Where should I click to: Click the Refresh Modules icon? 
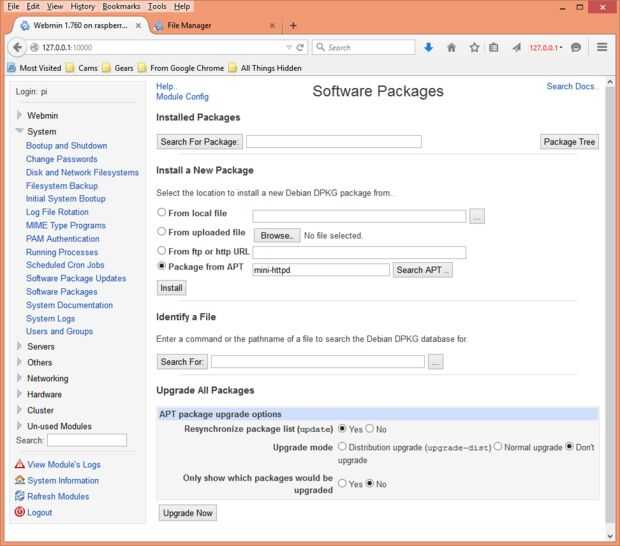tap(20, 496)
